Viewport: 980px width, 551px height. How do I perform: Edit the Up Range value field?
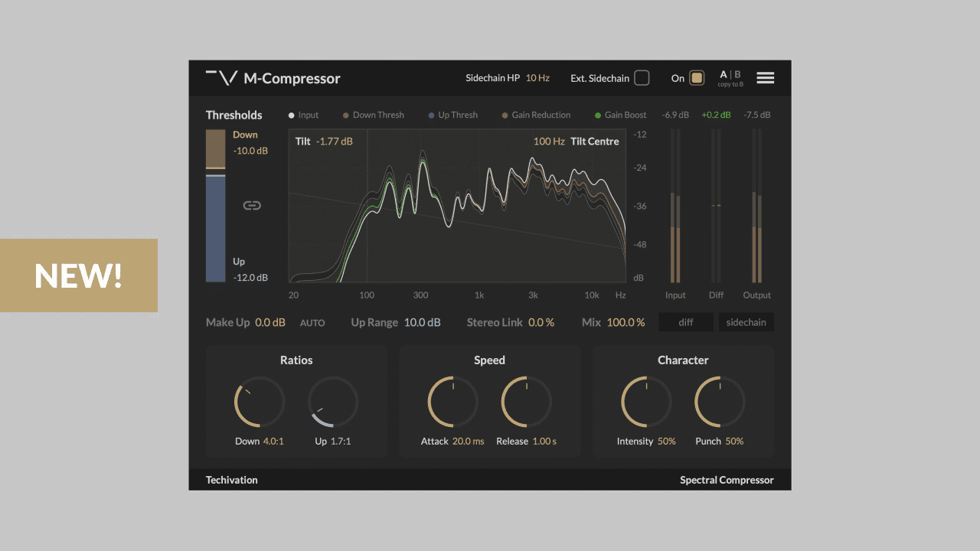click(423, 322)
